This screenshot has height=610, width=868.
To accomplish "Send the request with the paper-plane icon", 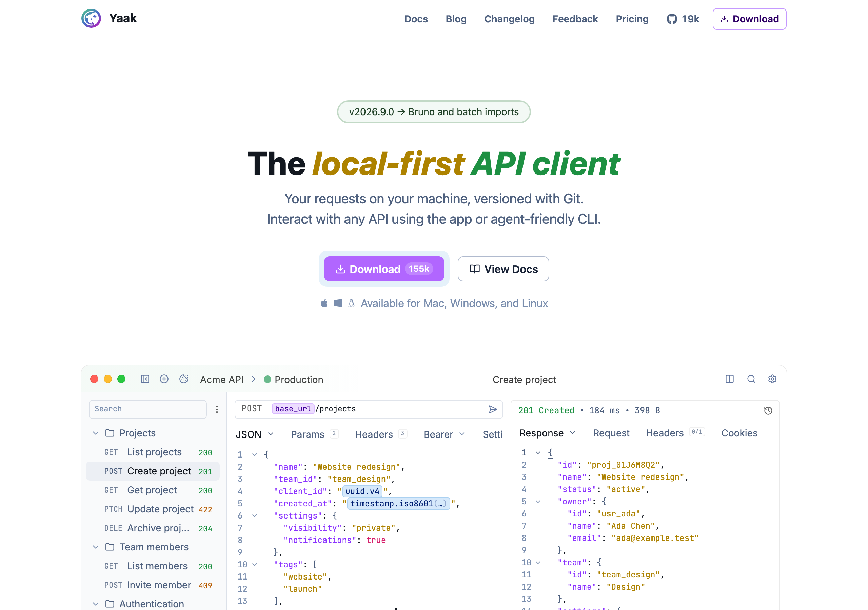I will point(493,409).
